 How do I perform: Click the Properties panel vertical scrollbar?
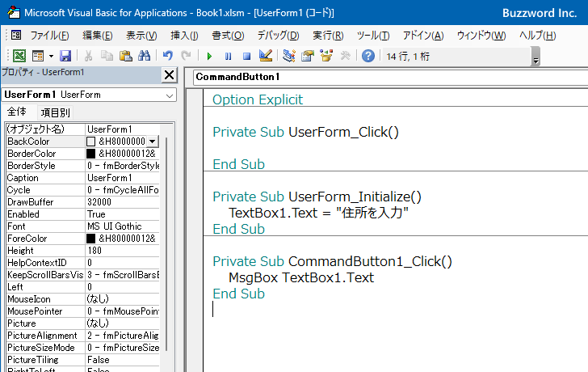(x=166, y=244)
